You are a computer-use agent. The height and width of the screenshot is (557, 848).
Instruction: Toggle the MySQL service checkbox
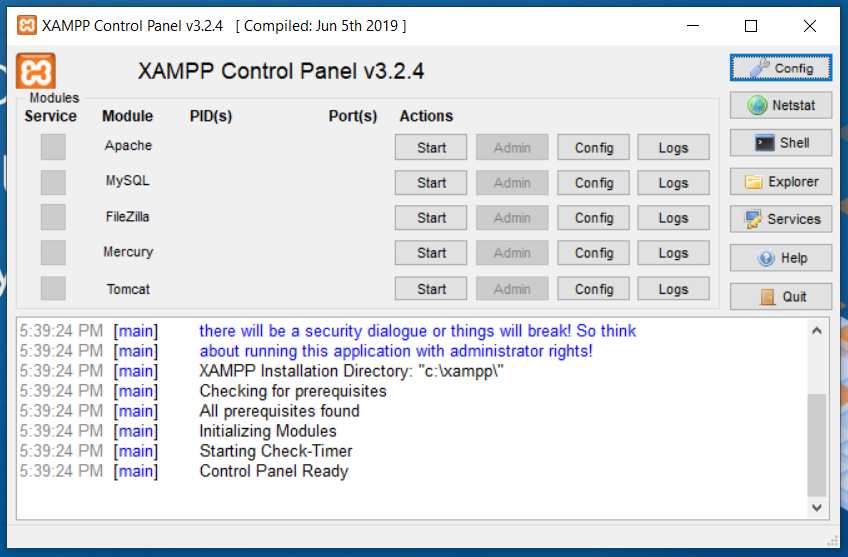(x=53, y=182)
